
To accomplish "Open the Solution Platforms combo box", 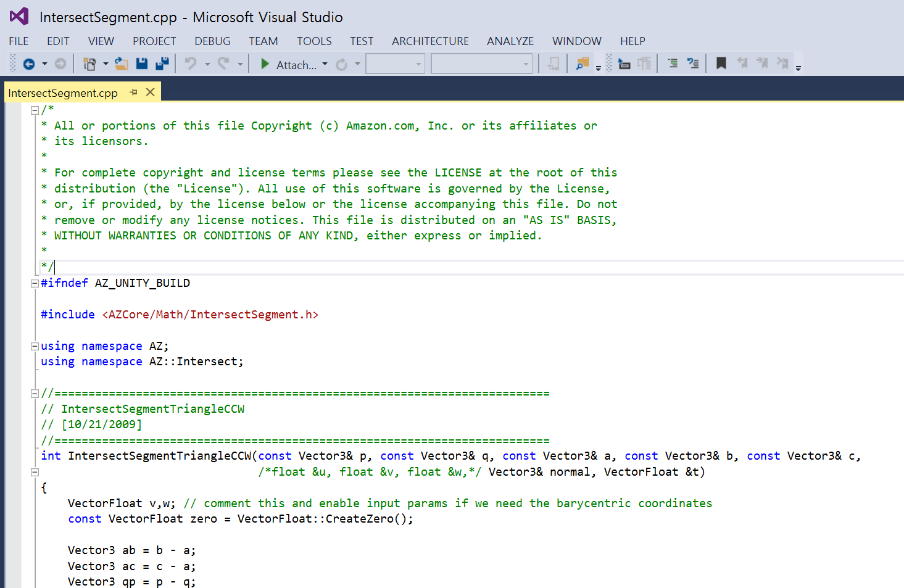I will 481,64.
